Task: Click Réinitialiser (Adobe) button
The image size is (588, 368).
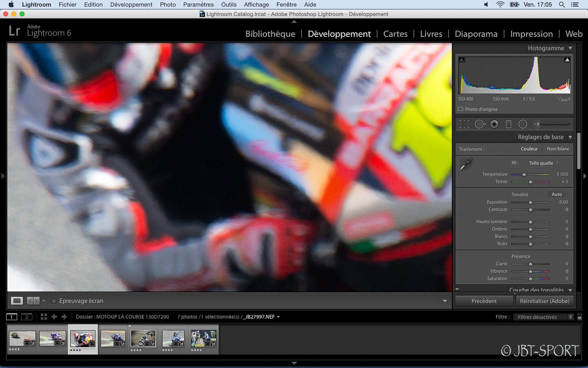Action: 545,301
